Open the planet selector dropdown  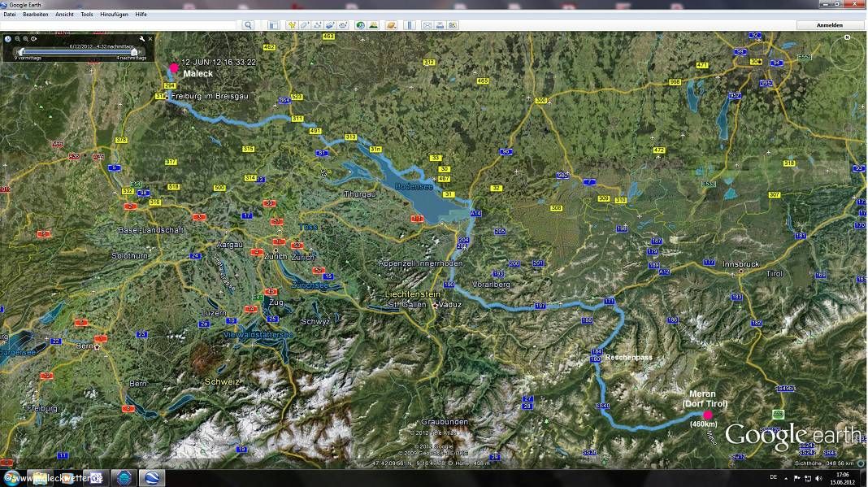[391, 25]
